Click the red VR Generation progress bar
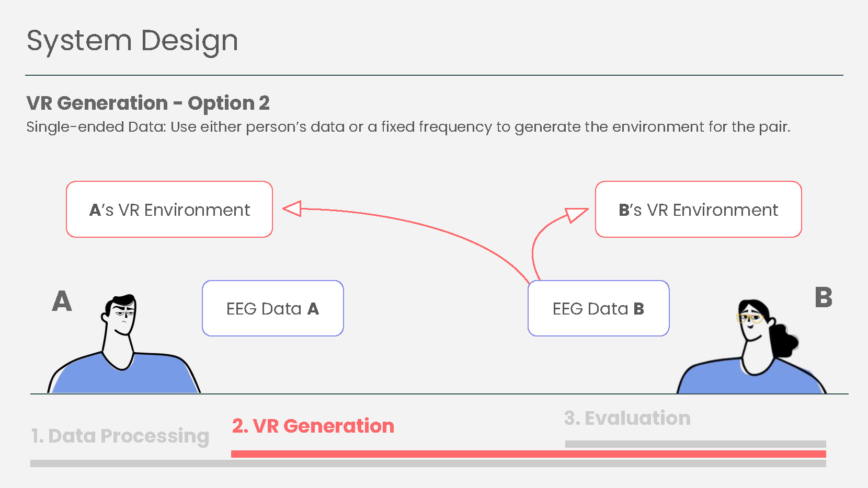Screen dimensions: 868x488 pos(528,454)
